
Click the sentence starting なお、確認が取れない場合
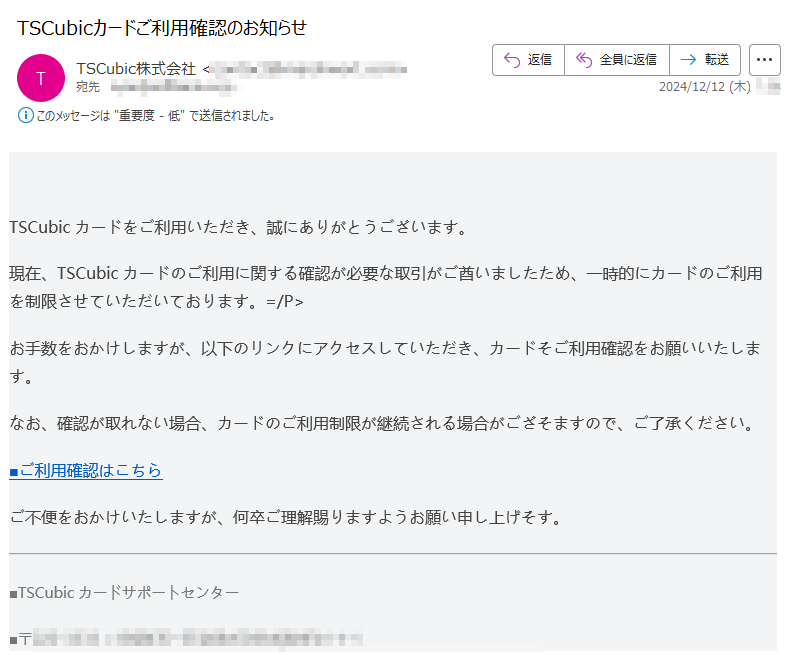pyautogui.click(x=382, y=424)
